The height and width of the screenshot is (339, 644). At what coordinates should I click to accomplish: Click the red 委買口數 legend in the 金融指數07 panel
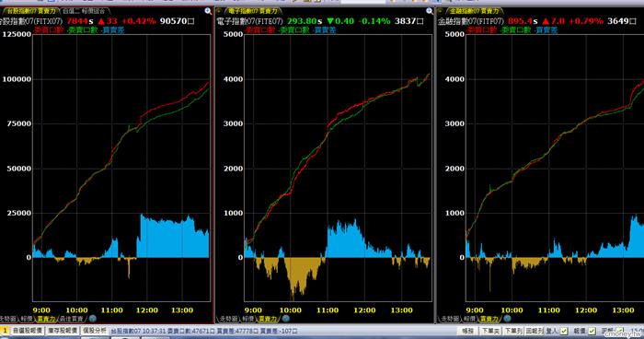482,30
